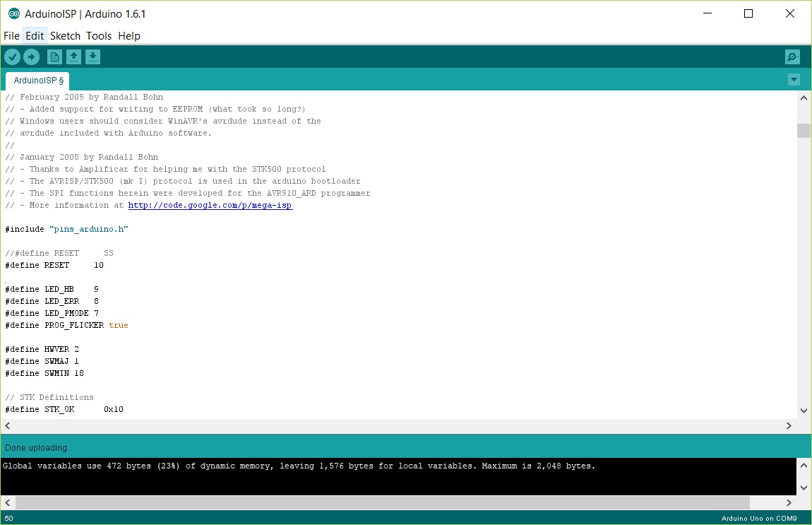Open a sketch with the up-arrow icon
Image resolution: width=812 pixels, height=525 pixels.
[73, 57]
